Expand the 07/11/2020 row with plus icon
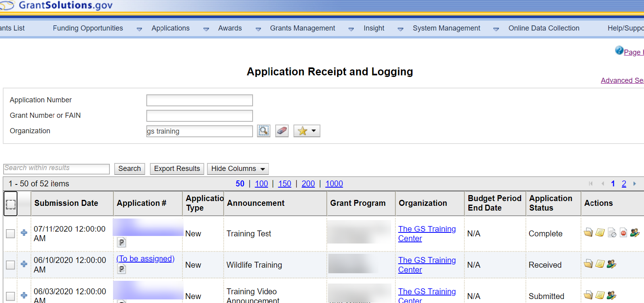Viewport: 644px width, 303px height. (x=24, y=233)
